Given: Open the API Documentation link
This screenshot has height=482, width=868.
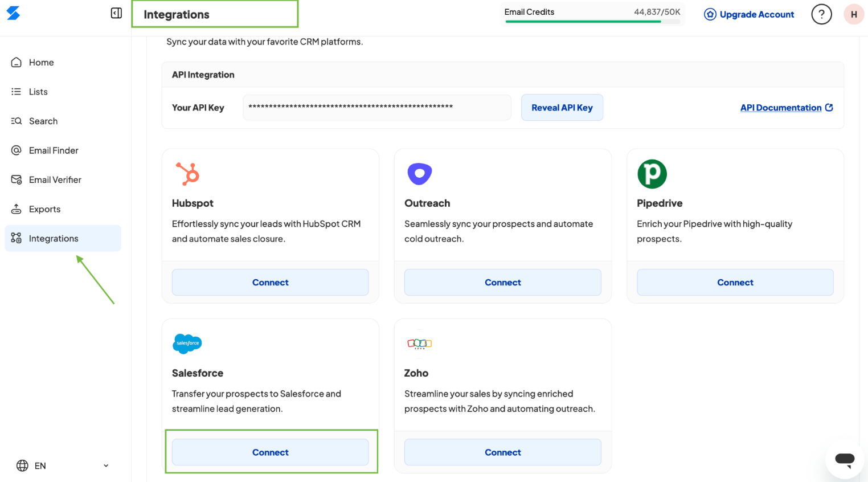Looking at the screenshot, I should (781, 108).
